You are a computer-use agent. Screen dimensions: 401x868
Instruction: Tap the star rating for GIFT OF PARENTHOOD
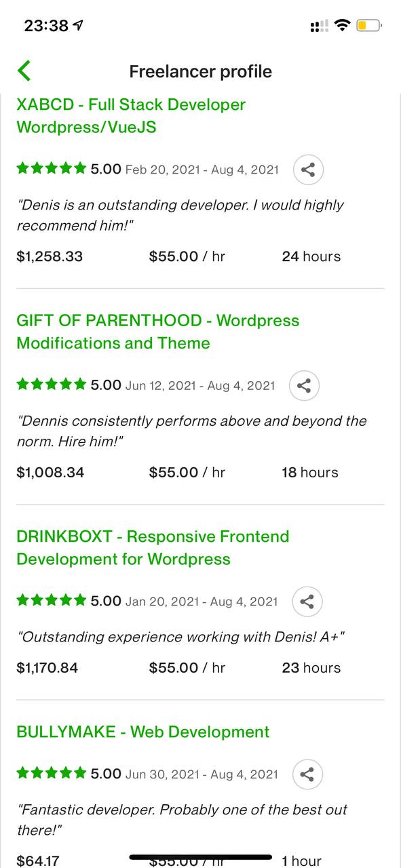coord(52,384)
